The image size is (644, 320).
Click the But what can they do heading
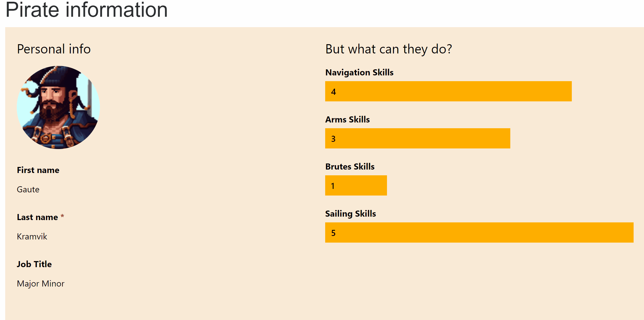point(388,49)
